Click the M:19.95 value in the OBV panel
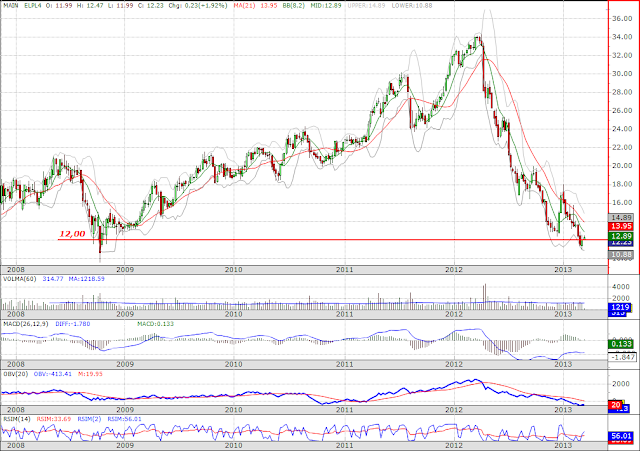Viewport: 640px width, 451px height. click(91, 374)
